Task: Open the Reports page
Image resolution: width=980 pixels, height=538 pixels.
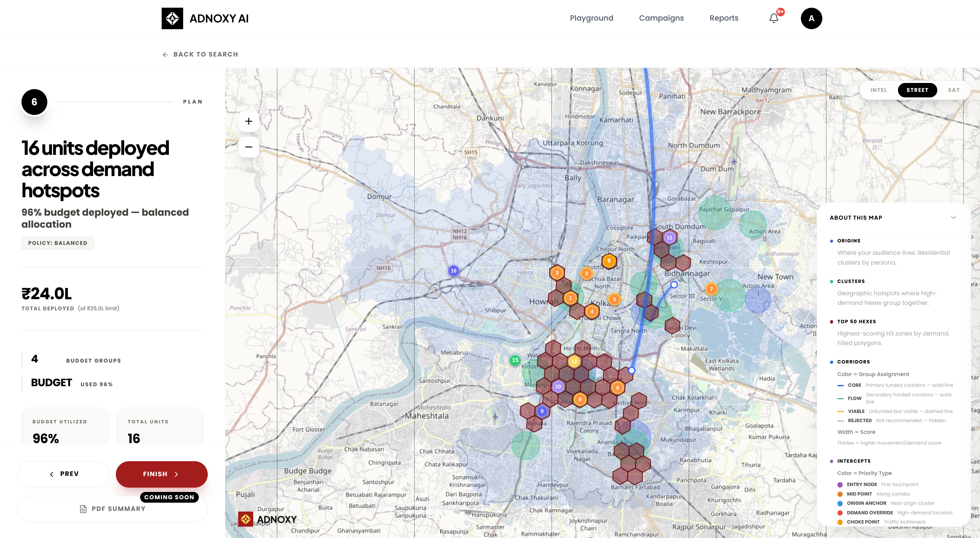Action: tap(724, 18)
